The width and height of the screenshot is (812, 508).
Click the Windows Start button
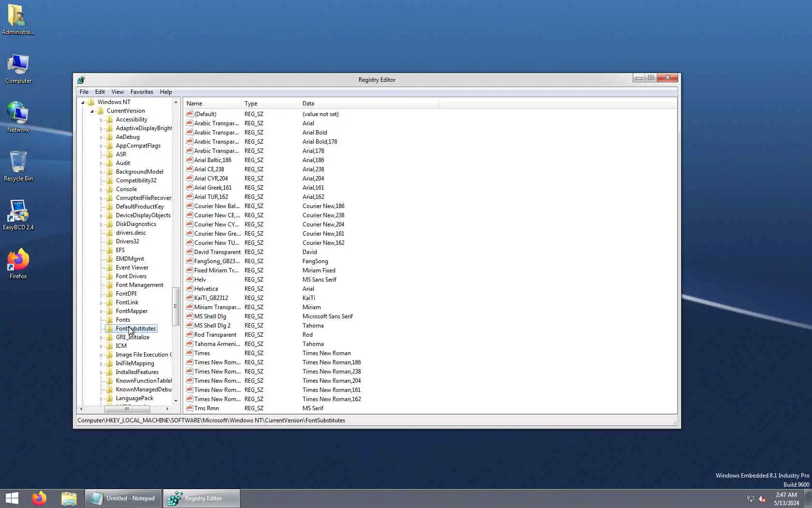tap(12, 498)
